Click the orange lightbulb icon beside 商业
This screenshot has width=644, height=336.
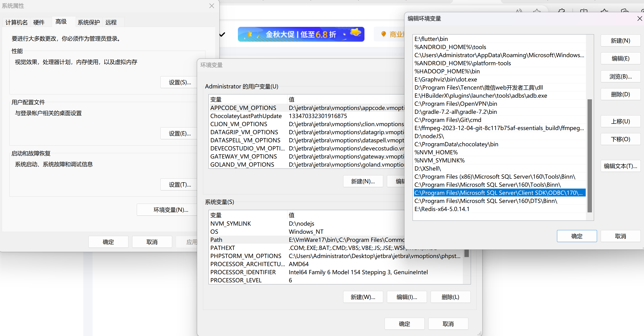tap(383, 34)
